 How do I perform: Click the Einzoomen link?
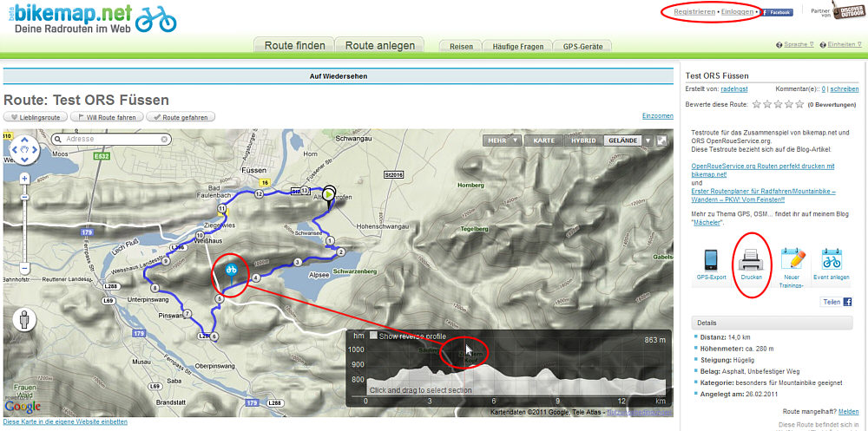[657, 115]
